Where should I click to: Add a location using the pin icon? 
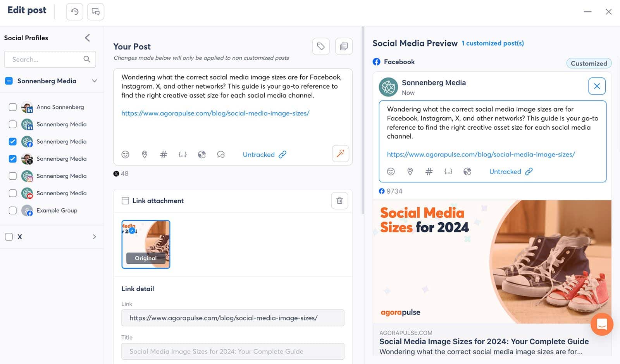144,154
